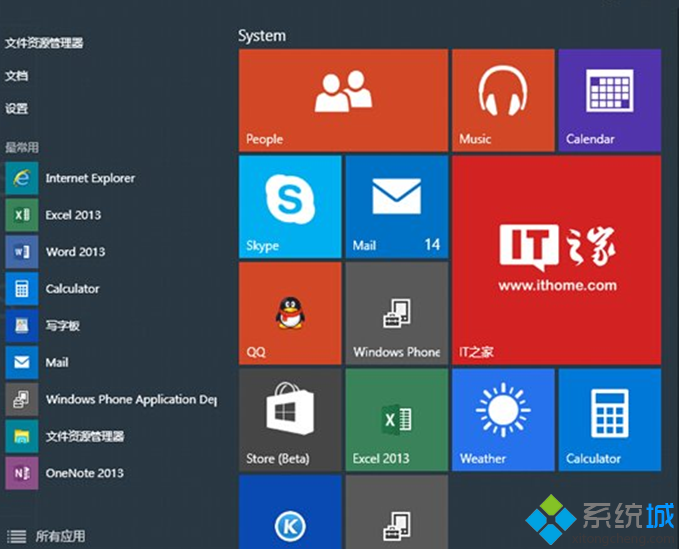679x549 pixels.
Task: Open the Store (Beta) tile
Action: pos(290,419)
